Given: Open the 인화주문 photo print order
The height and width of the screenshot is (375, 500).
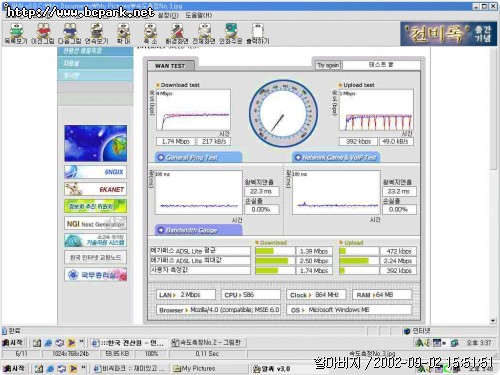Looking at the screenshot, I should pos(230,33).
